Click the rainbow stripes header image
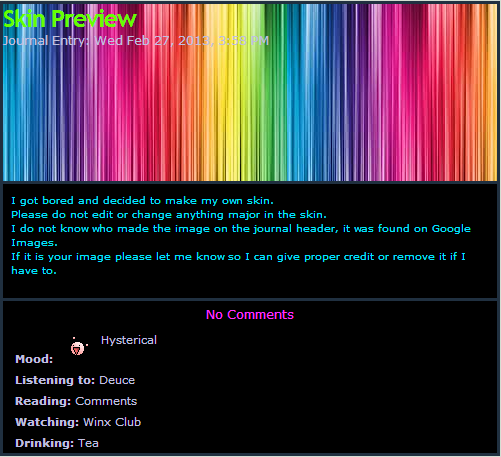 click(250, 92)
